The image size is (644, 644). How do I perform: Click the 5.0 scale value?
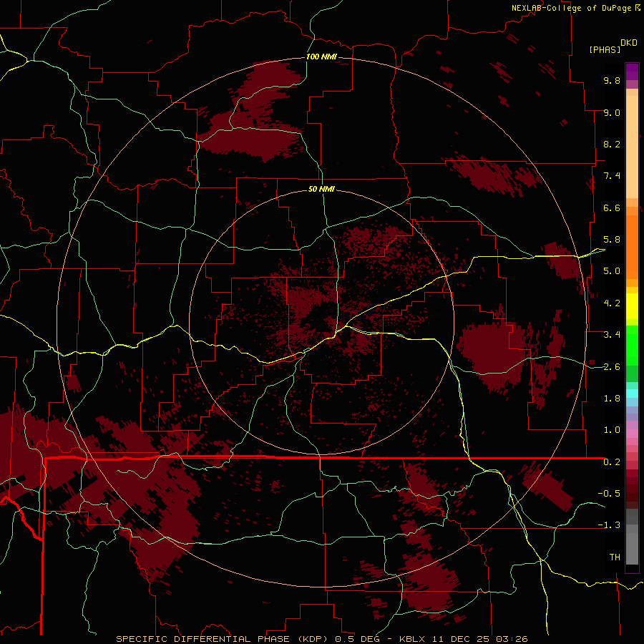pyautogui.click(x=612, y=271)
